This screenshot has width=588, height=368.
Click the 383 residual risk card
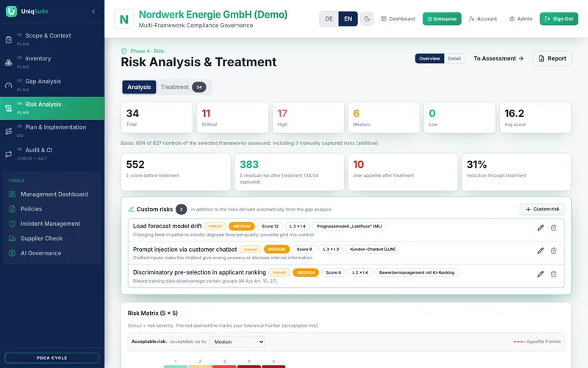point(289,172)
